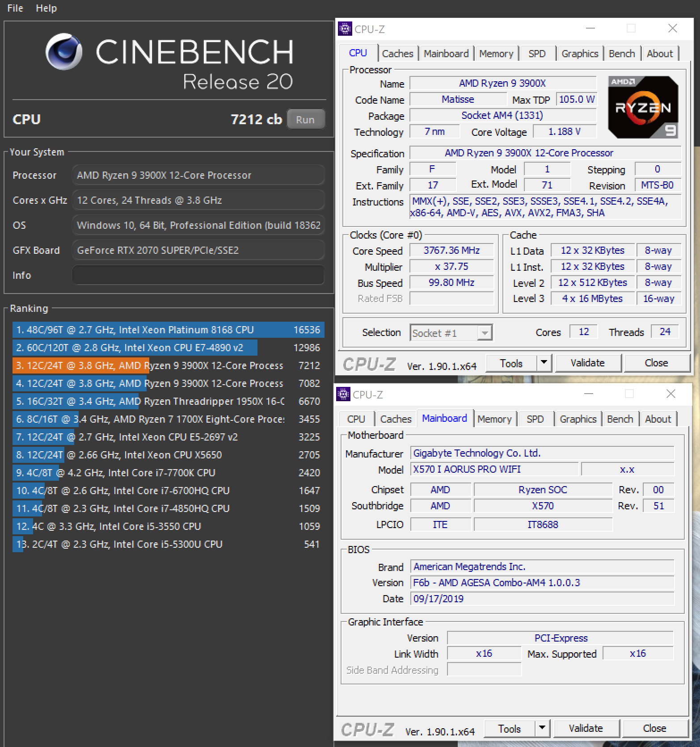Click Tools button in lower CPU-Z

click(x=510, y=729)
